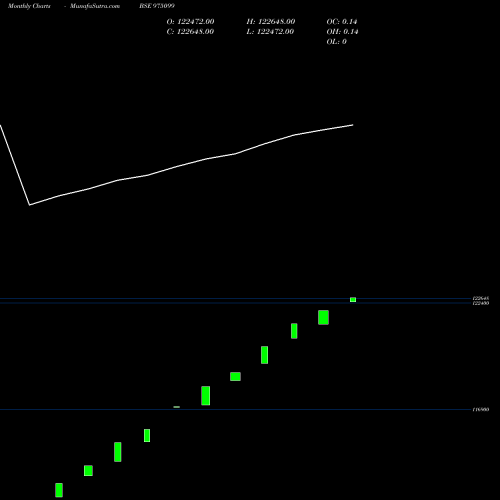Click the close value 'C: 122648.00'
This screenshot has width=500, height=500.
(x=190, y=32)
